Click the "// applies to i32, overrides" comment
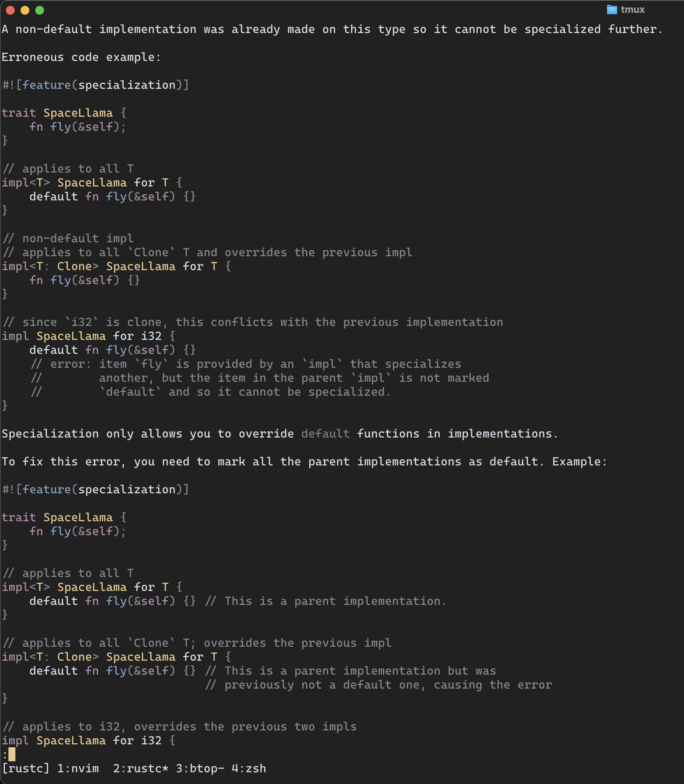This screenshot has height=784, width=684. point(179,726)
